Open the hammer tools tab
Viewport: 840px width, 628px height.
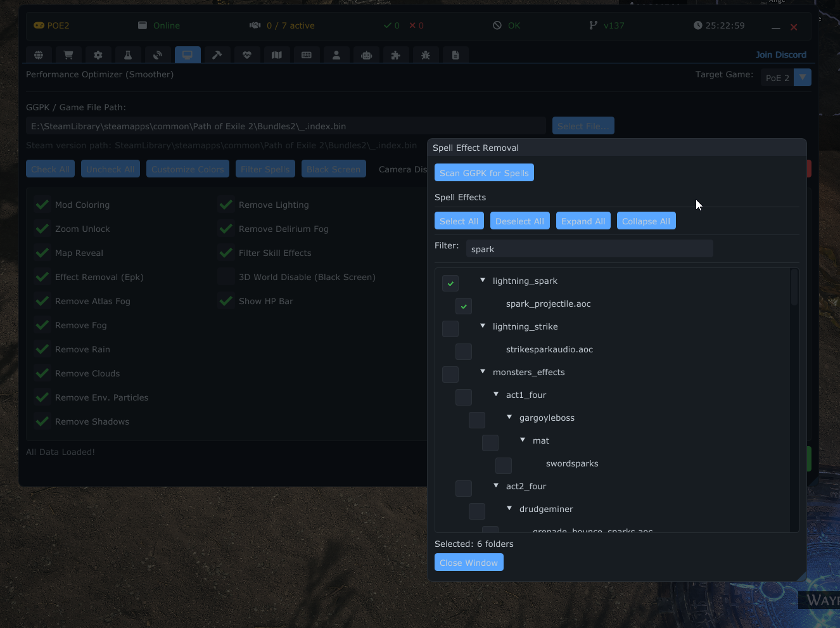click(x=217, y=55)
